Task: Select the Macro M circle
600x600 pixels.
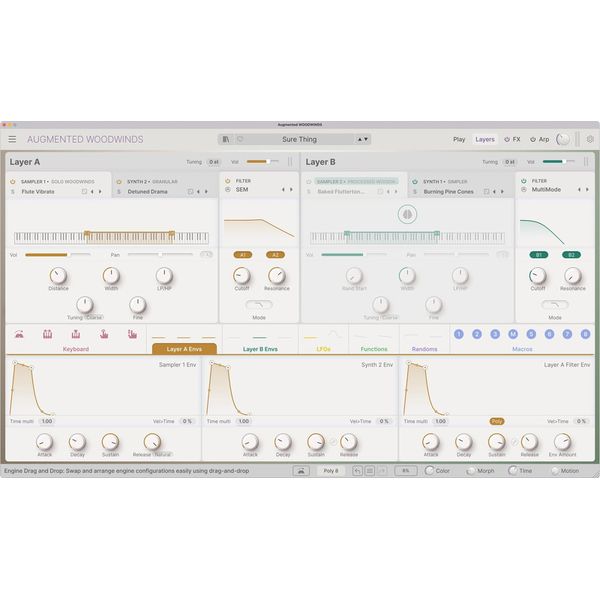Action: [x=513, y=334]
